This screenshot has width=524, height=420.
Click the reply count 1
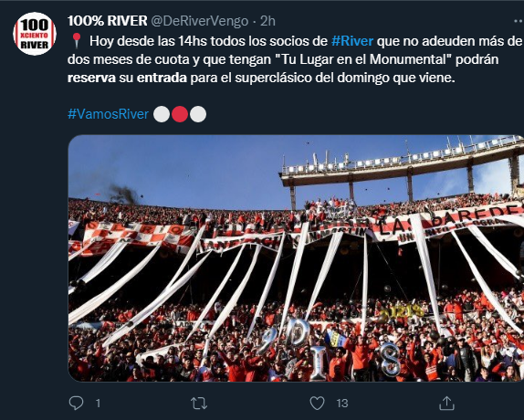[x=98, y=404]
